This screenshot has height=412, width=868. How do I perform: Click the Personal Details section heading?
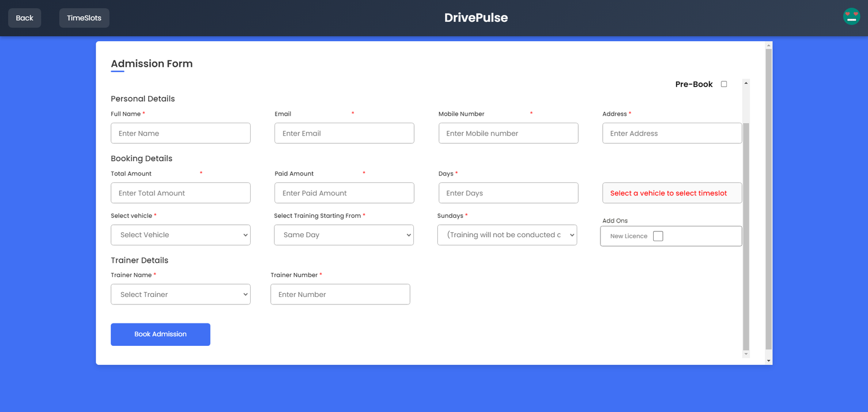click(x=143, y=99)
